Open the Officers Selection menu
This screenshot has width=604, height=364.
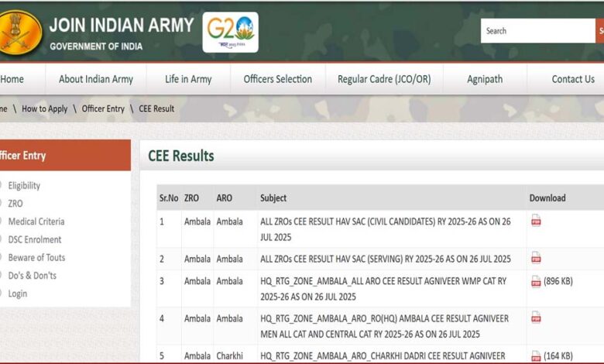[277, 79]
